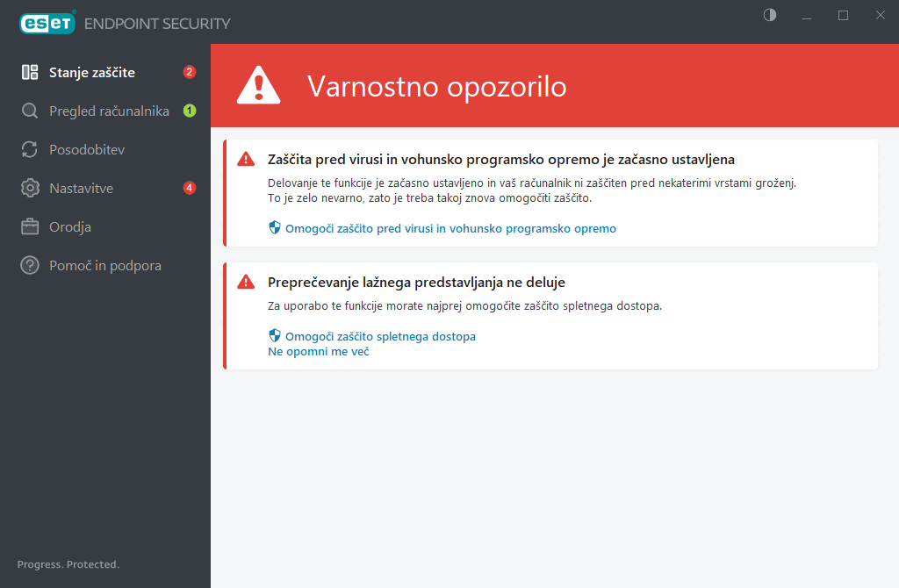Click the Pregled računalnika magnifier icon
This screenshot has height=588, width=899.
click(x=30, y=111)
